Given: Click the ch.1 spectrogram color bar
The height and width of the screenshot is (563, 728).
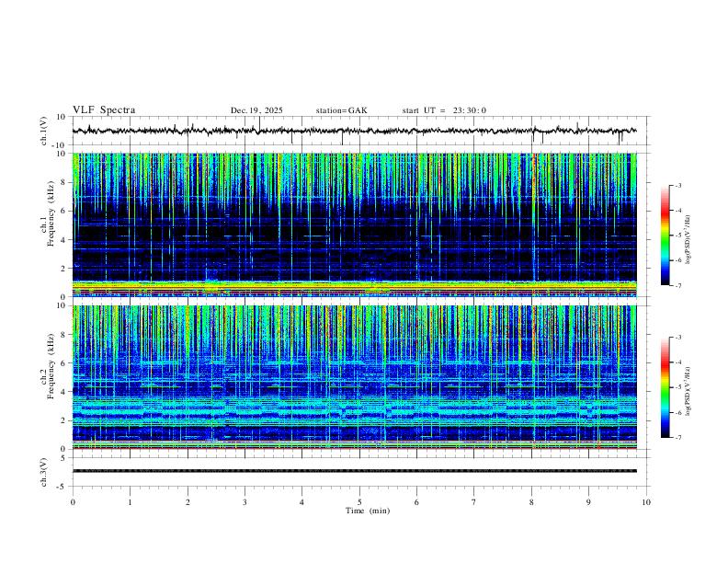Looking at the screenshot, I should 665,236.
